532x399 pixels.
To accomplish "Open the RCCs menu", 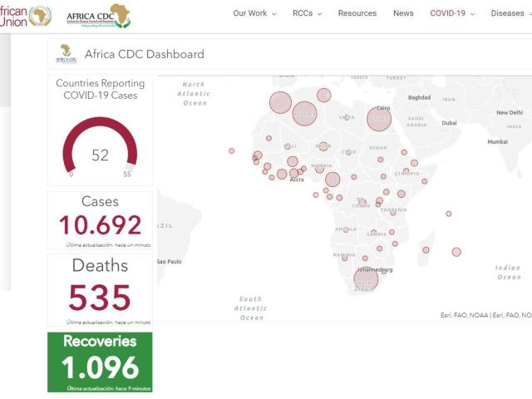I will (303, 13).
